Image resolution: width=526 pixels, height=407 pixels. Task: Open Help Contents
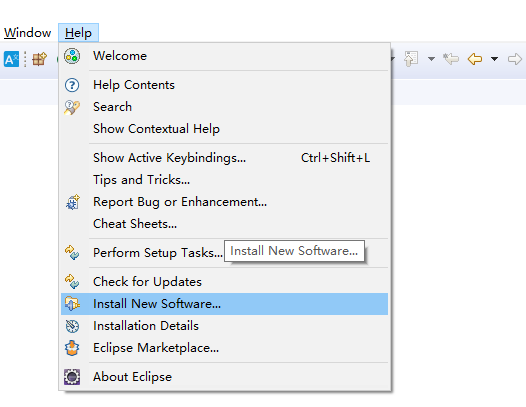coord(224,85)
